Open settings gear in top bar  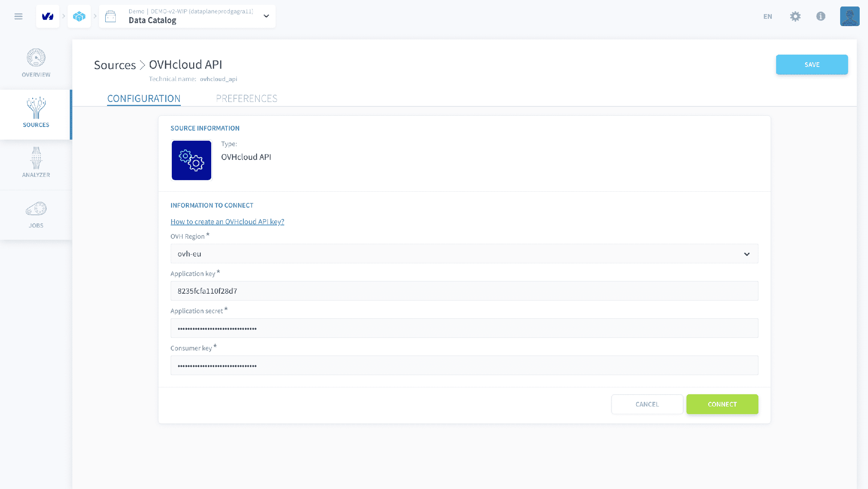click(795, 16)
